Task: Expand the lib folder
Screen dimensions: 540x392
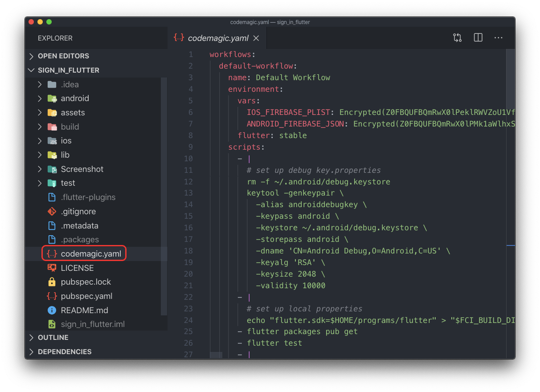Action: pyautogui.click(x=39, y=155)
